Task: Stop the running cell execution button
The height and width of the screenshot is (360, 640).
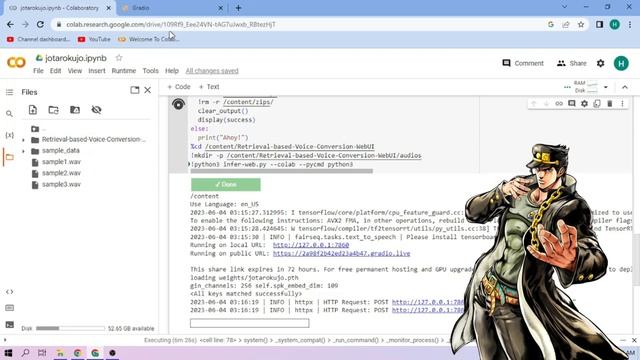Action: (x=178, y=104)
